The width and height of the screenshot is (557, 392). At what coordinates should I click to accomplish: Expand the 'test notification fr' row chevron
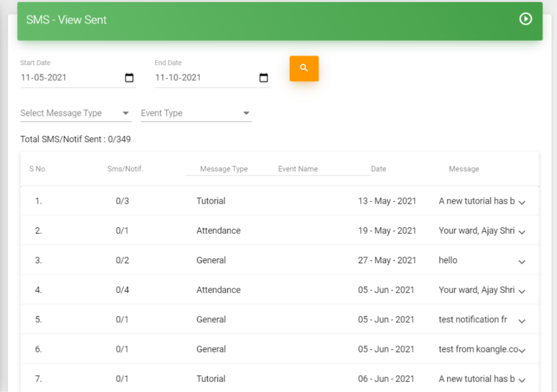[x=522, y=321]
